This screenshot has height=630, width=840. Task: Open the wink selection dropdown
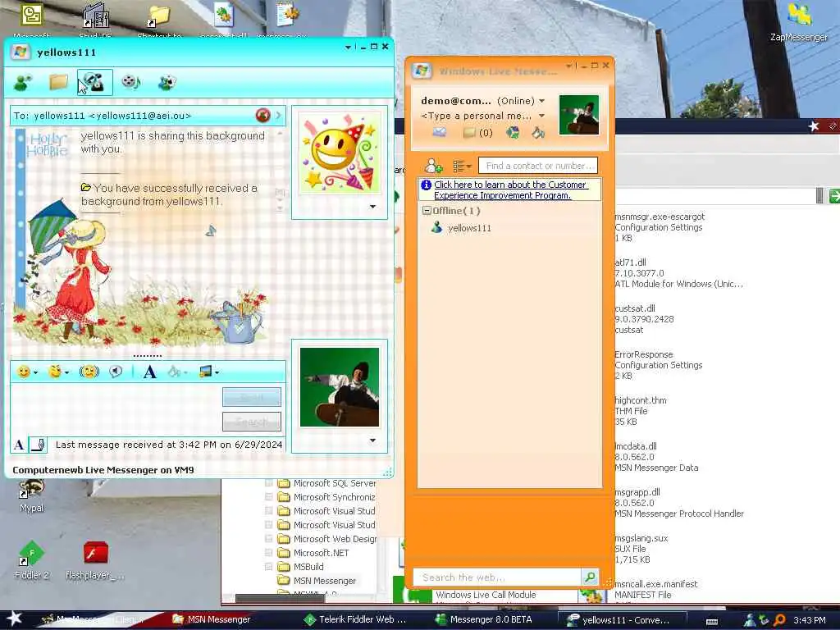pyautogui.click(x=66, y=372)
